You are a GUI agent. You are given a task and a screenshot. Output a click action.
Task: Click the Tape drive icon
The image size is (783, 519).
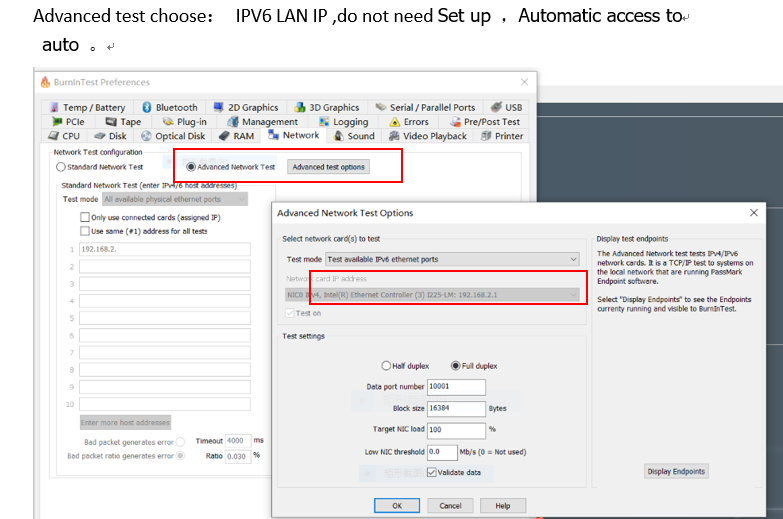coord(111,121)
